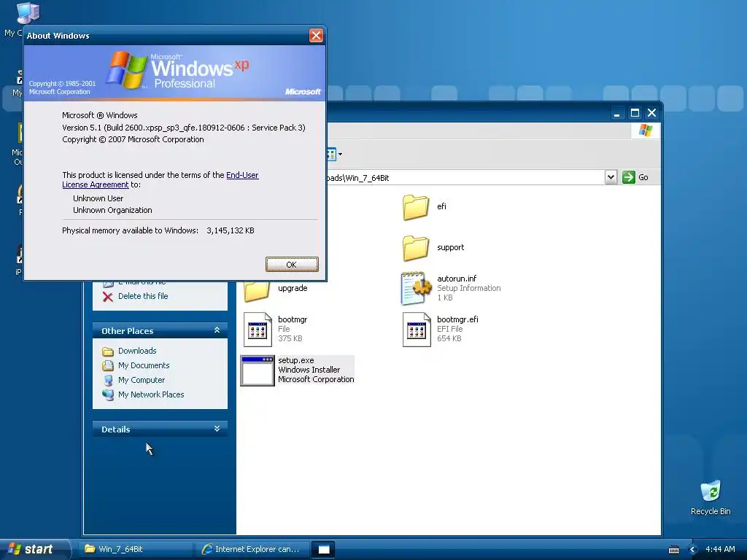Click the system clock showing 4:44 AM
Viewport: 747px width, 560px height.
(720, 549)
